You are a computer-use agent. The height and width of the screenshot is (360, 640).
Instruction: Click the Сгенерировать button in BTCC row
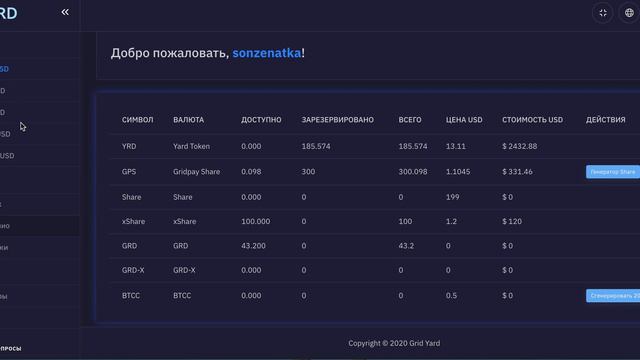click(x=613, y=296)
